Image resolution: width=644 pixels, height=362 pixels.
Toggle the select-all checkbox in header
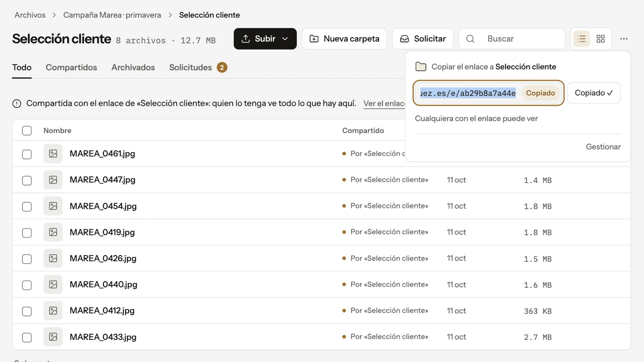(x=27, y=131)
